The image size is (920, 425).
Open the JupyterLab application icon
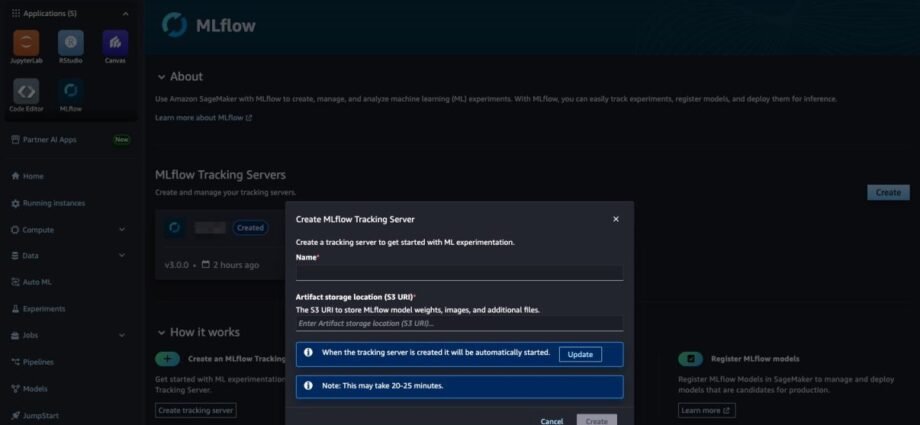[x=26, y=43]
